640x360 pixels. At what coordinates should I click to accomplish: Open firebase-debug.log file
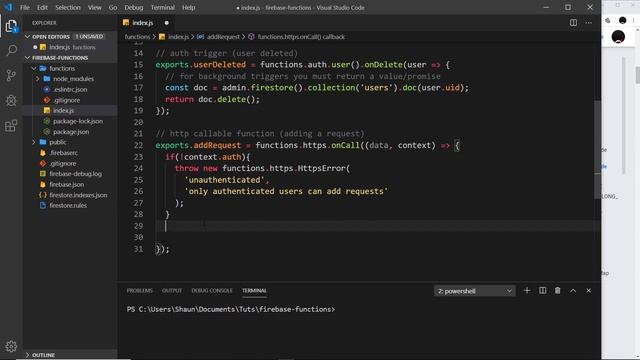70,174
